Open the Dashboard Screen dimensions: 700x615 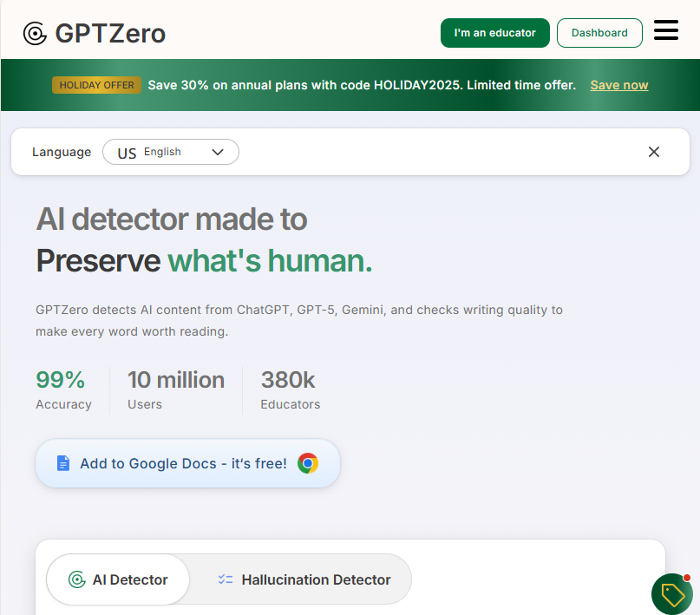point(599,32)
